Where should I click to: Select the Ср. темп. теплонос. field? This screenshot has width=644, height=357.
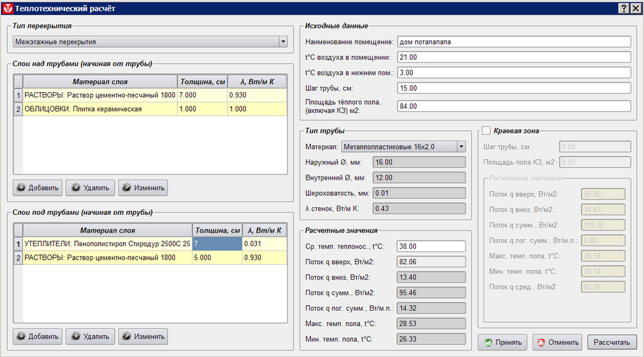[x=431, y=246]
